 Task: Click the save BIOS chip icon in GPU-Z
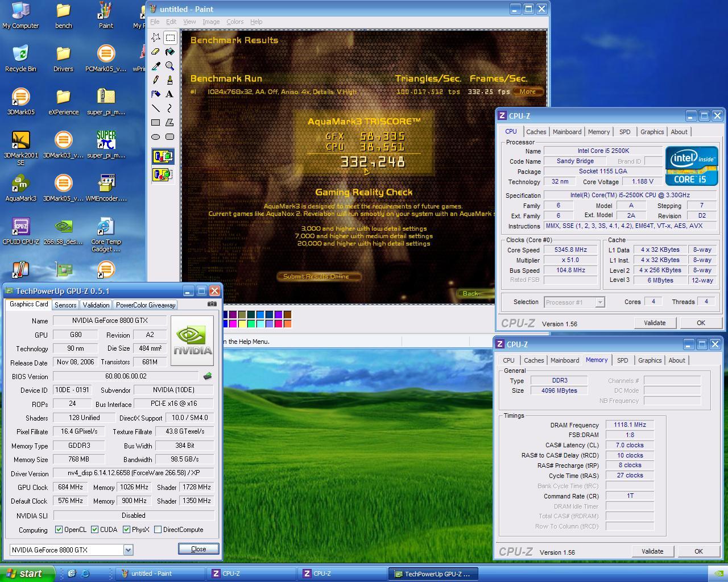pos(208,376)
